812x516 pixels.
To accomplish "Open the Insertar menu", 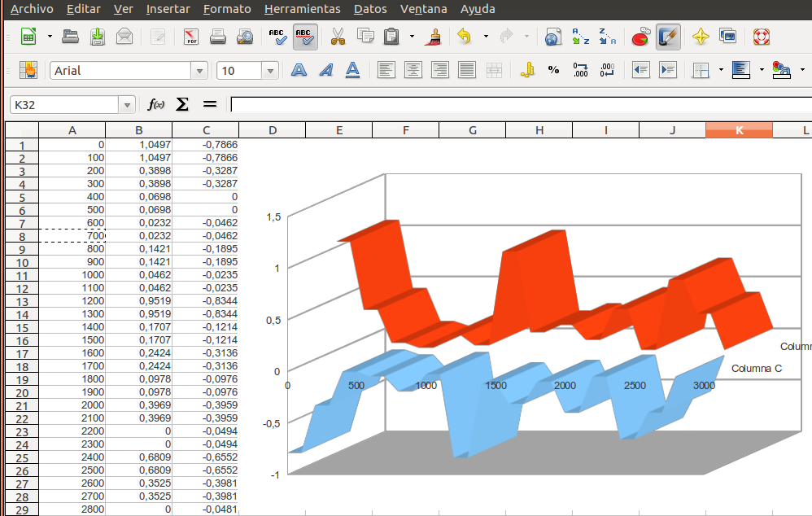I will pos(168,9).
